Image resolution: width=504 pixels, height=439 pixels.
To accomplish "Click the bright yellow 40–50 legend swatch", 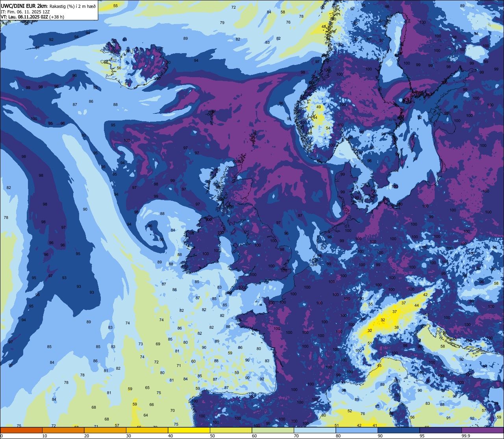I will click(189, 430).
